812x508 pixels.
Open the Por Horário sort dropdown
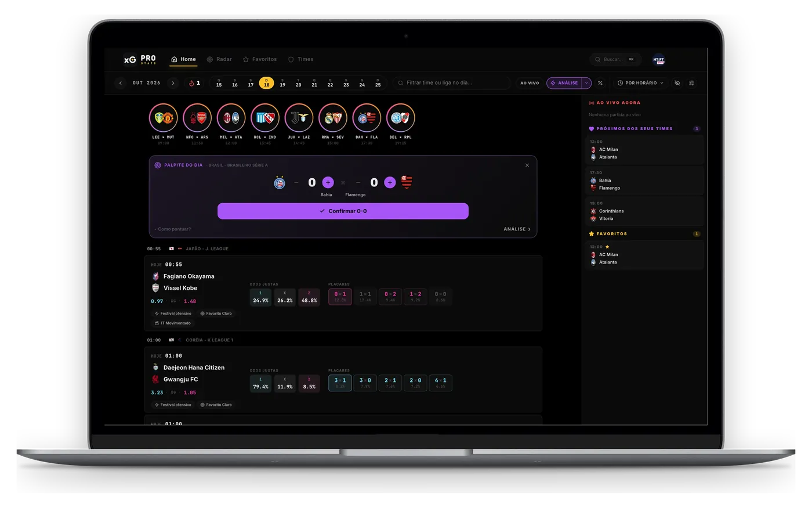click(x=640, y=83)
